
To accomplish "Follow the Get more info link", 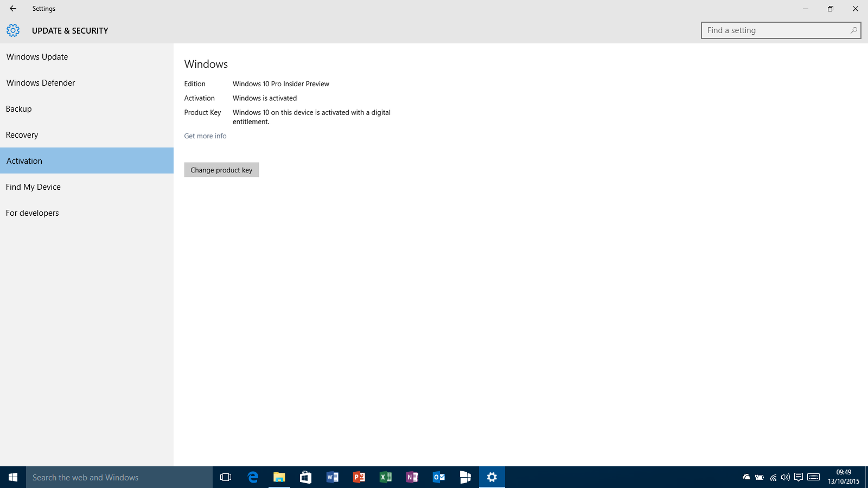I will tap(205, 136).
